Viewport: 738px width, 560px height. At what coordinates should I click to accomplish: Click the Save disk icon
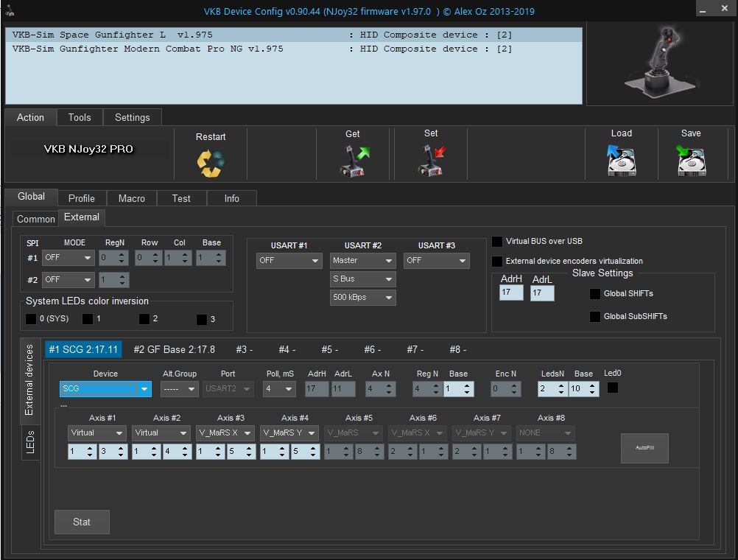click(x=691, y=160)
